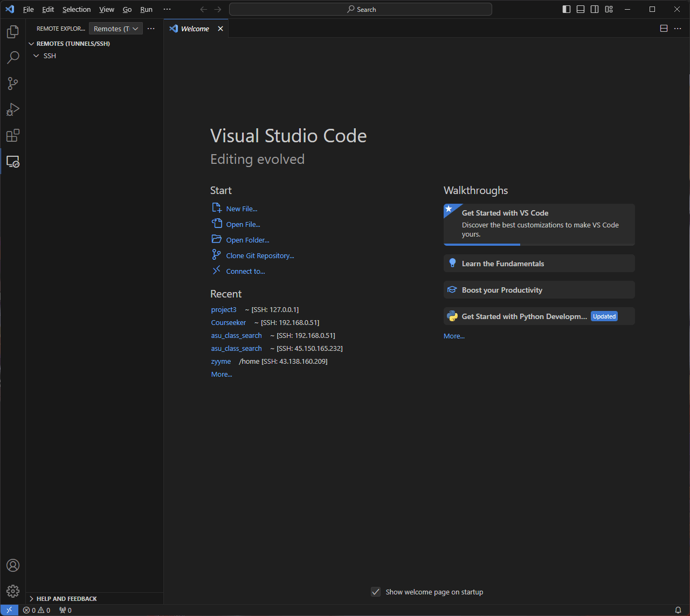Show errors and warnings from status bar
Screen dimensions: 690x616
point(37,610)
